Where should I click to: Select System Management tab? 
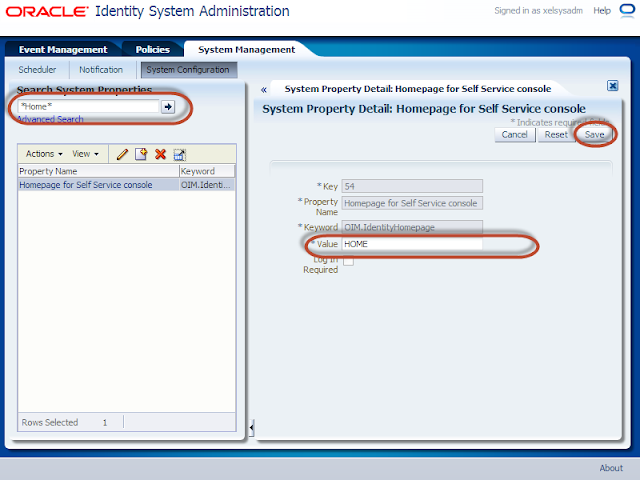(x=246, y=49)
